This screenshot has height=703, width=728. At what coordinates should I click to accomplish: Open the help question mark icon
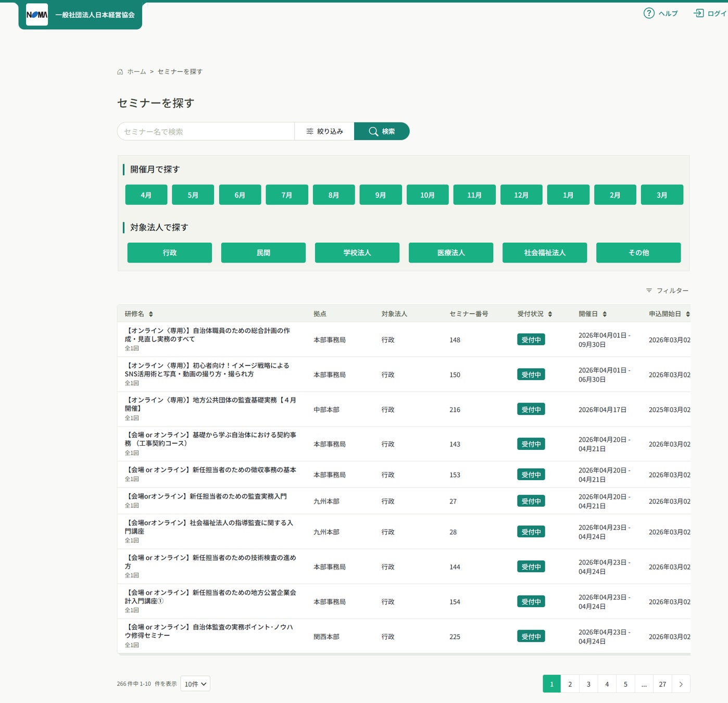tap(649, 14)
